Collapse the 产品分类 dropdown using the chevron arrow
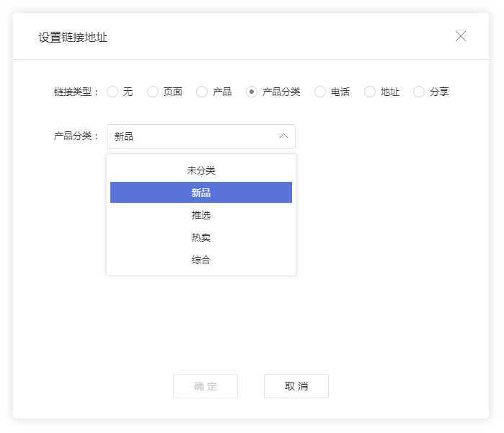 pyautogui.click(x=283, y=136)
